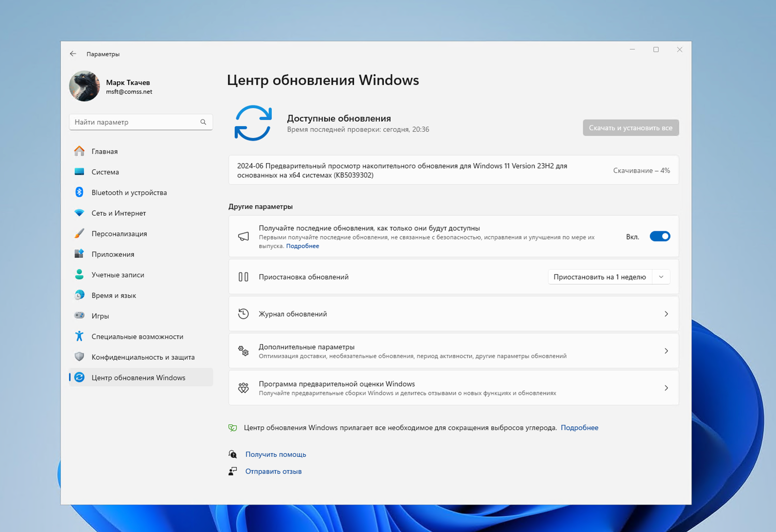Click the Отправить отзыв feedback icon
The image size is (776, 532).
click(x=233, y=471)
